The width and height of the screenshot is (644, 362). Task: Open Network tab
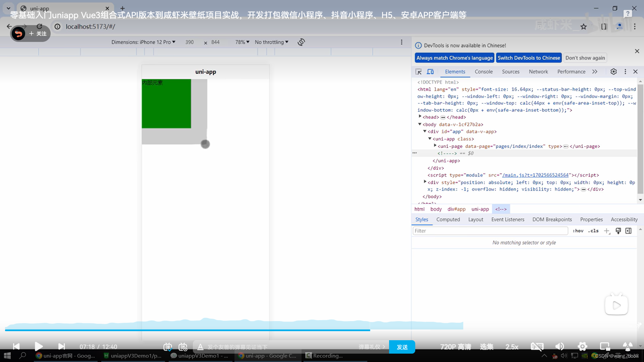(538, 72)
